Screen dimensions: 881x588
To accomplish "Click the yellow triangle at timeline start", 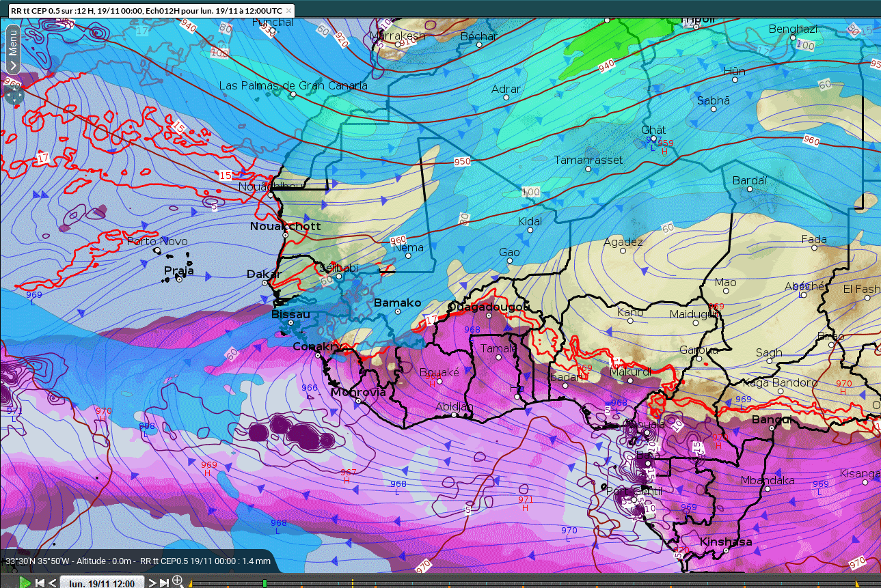I will pos(189,584).
